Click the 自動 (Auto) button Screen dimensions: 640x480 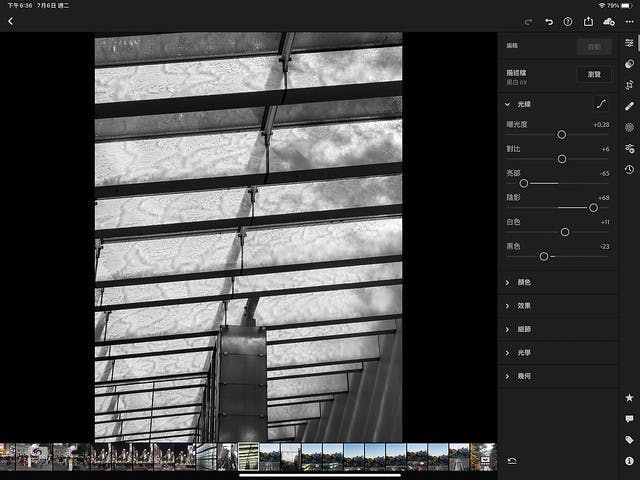pos(594,47)
